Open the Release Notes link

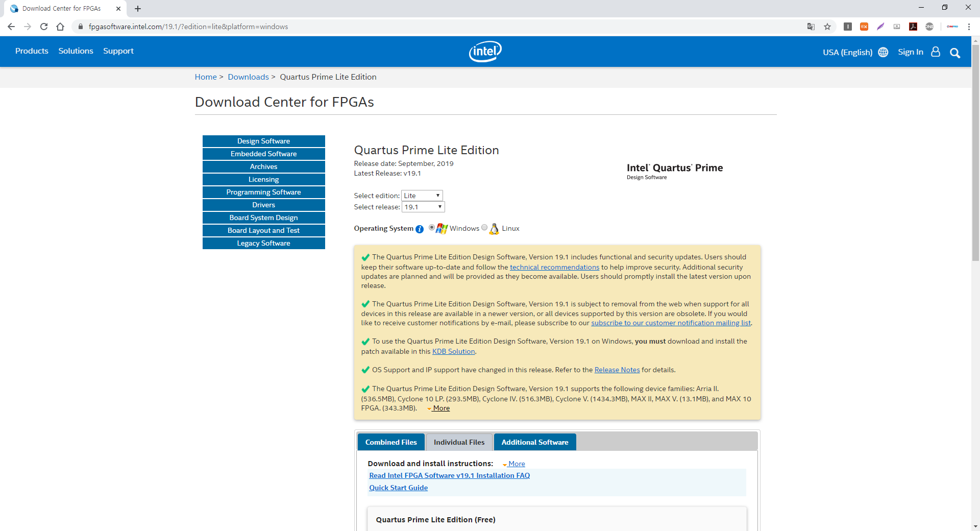pos(617,370)
